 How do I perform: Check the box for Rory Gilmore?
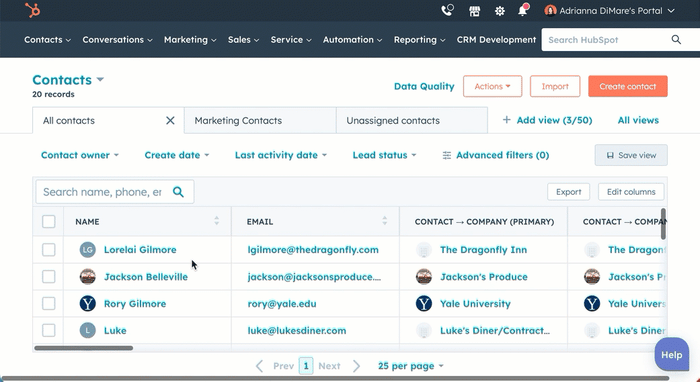click(x=49, y=303)
